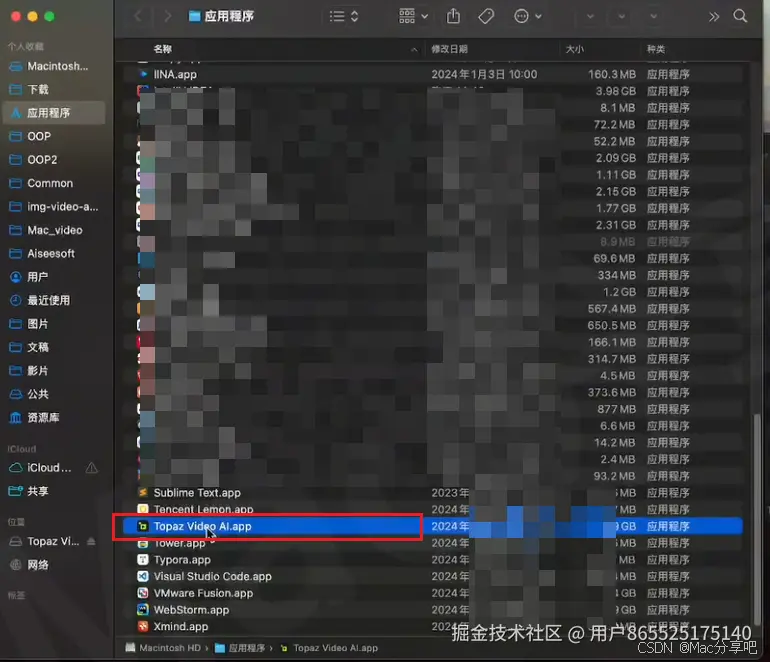Open img-video-a... folder in sidebar

pos(54,207)
